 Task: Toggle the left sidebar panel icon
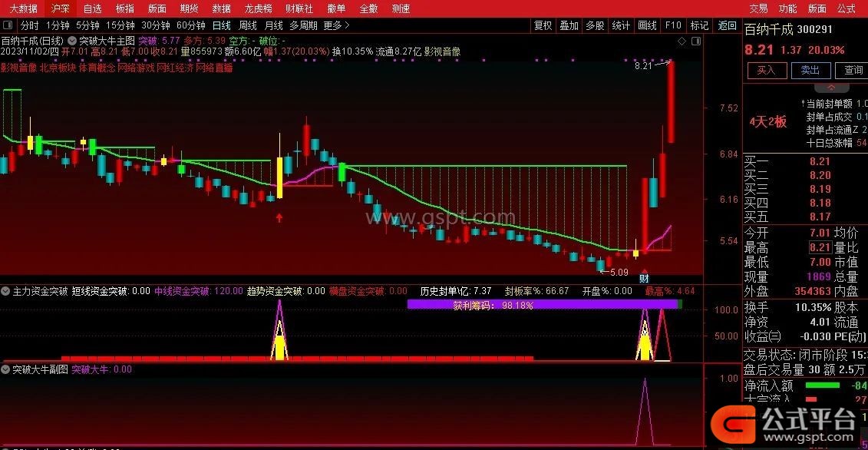pos(8,25)
